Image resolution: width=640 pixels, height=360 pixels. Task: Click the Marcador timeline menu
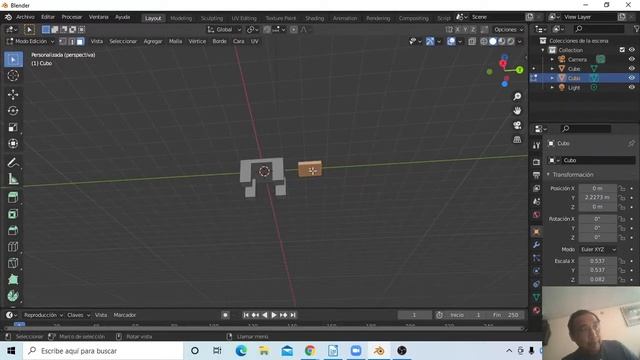point(124,315)
